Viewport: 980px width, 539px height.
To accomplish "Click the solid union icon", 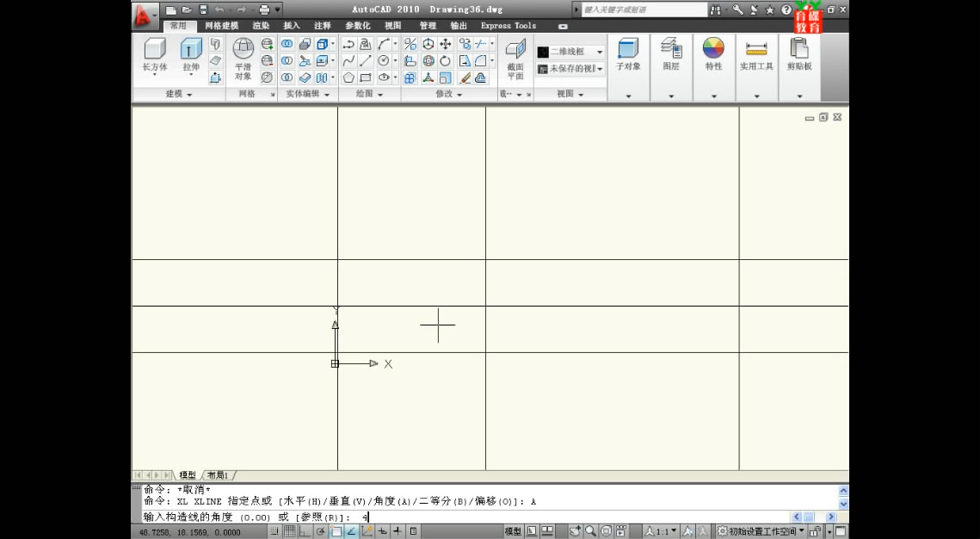I will [x=287, y=44].
